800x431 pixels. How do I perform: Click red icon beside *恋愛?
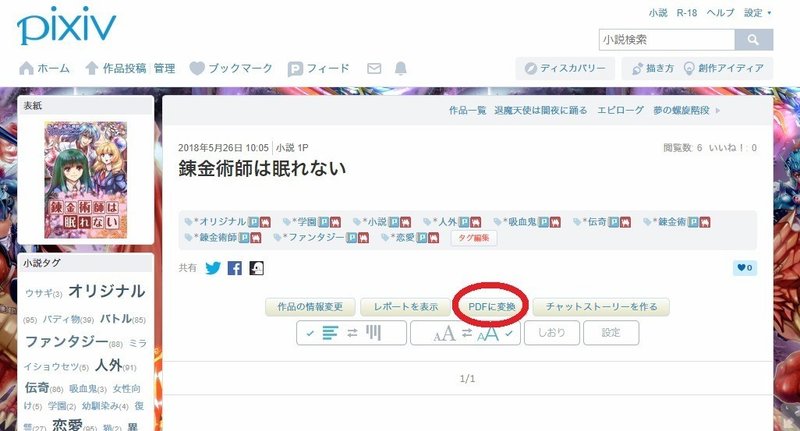(433, 238)
